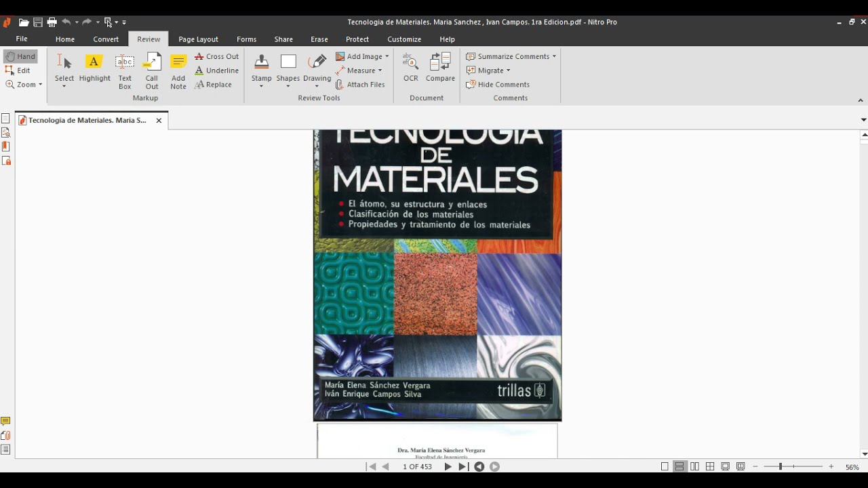This screenshot has height=488, width=868.
Task: Click the vertical scrollbar down arrow
Action: 863,454
